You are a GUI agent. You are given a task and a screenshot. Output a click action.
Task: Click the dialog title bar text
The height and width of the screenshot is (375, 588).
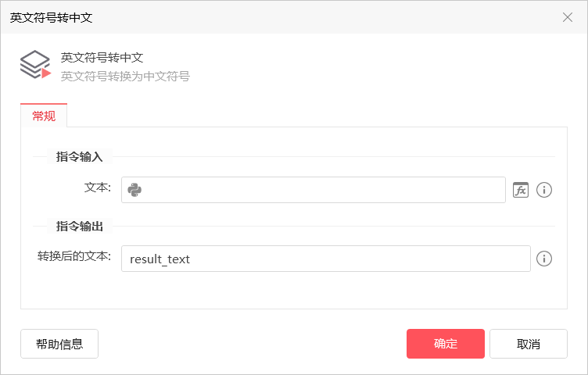(x=51, y=18)
